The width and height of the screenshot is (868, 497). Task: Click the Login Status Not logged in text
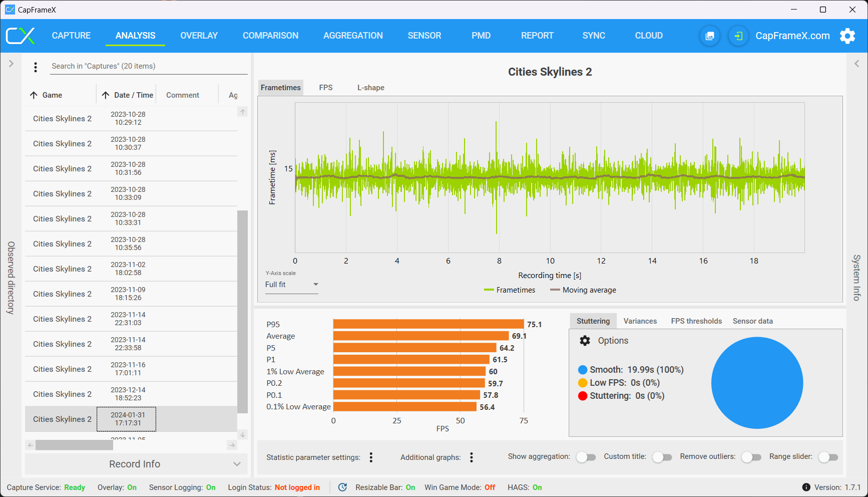[x=297, y=487]
